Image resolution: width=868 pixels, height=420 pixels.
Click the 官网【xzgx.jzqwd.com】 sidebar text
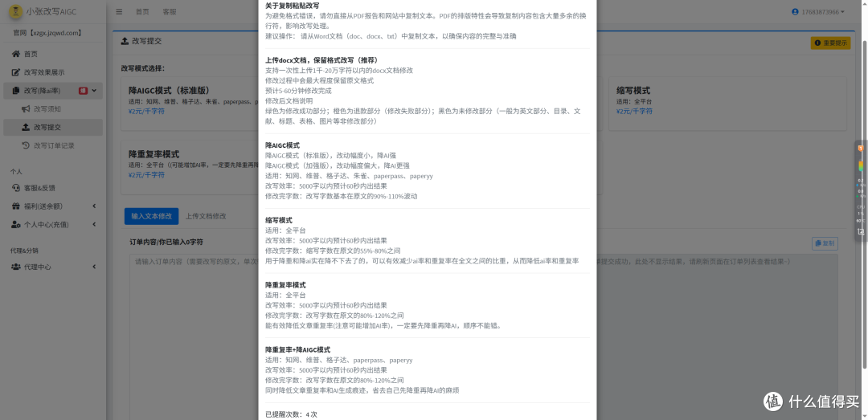(x=47, y=33)
